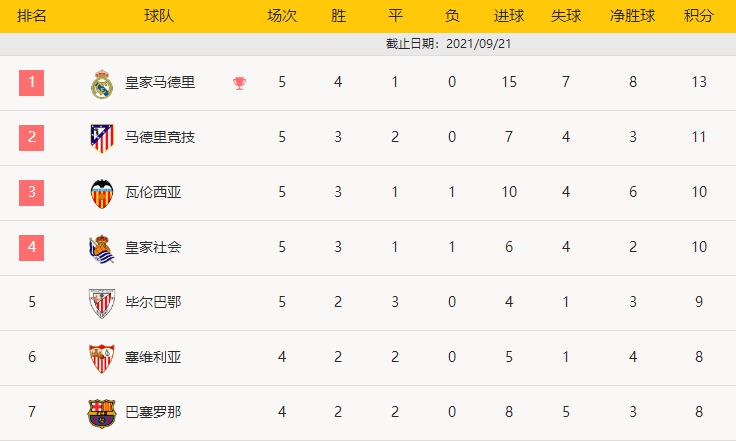Sort table by 积分 column header
This screenshot has height=441, width=736.
click(699, 17)
